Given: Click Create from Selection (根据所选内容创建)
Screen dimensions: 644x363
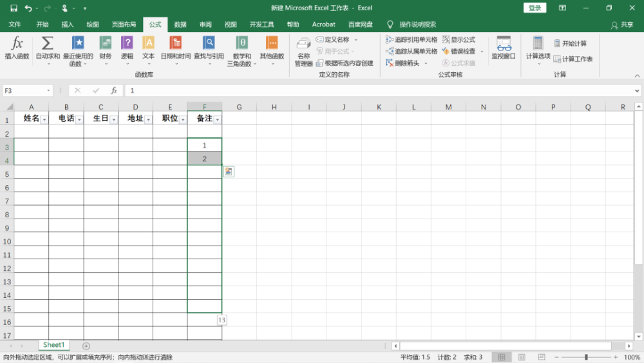Looking at the screenshot, I should (x=345, y=63).
